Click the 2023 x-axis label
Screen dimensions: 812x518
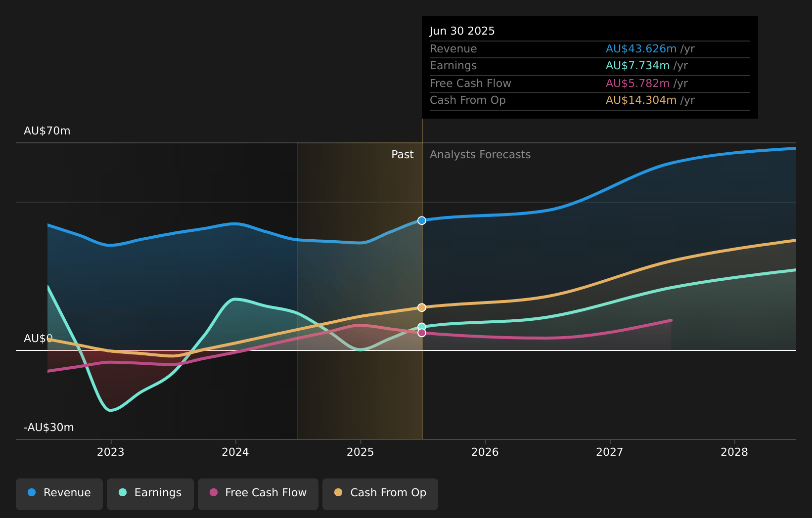point(111,452)
